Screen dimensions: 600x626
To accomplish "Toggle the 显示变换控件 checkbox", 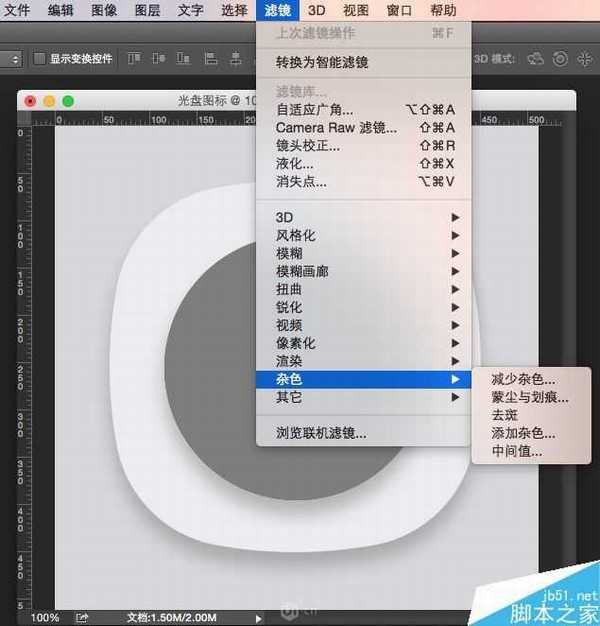I will coord(40,59).
